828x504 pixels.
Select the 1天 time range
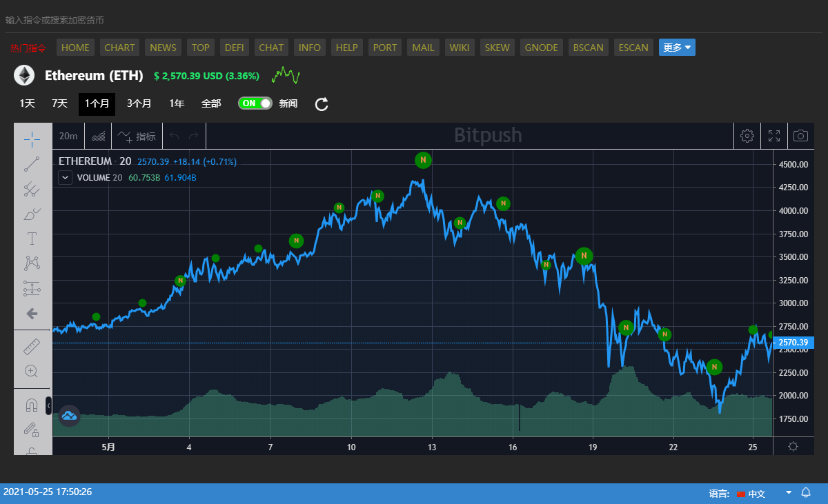27,103
